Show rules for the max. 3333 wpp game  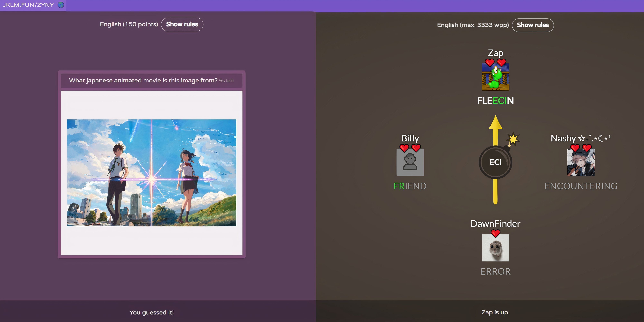pos(533,25)
